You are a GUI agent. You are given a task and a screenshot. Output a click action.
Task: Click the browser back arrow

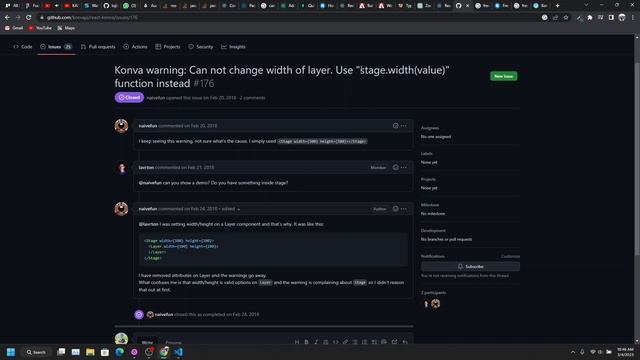[x=7, y=18]
